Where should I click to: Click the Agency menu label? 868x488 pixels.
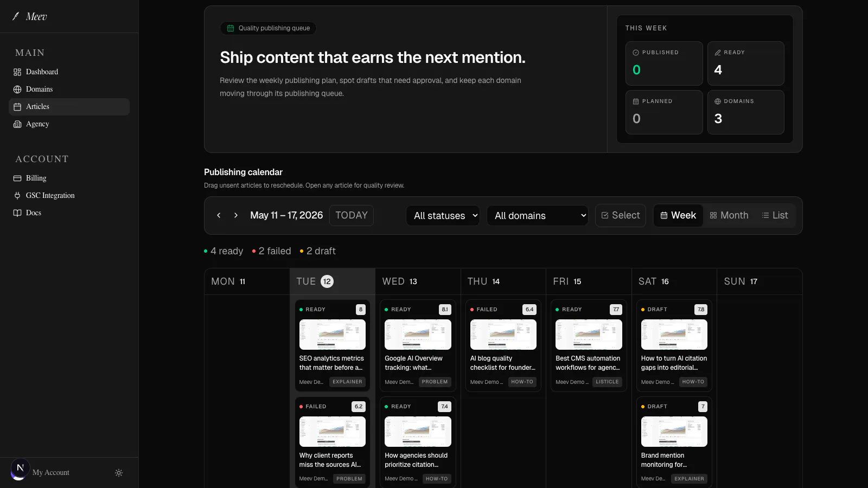coord(37,124)
